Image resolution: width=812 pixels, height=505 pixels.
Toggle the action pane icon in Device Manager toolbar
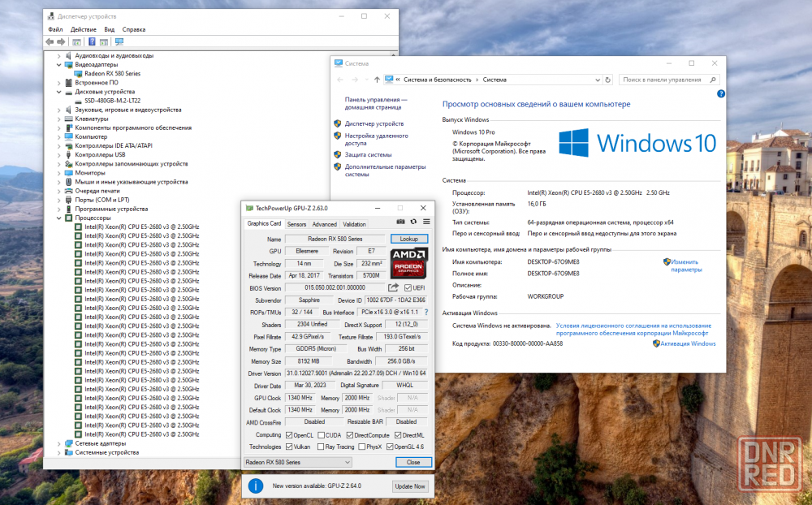pos(104,42)
